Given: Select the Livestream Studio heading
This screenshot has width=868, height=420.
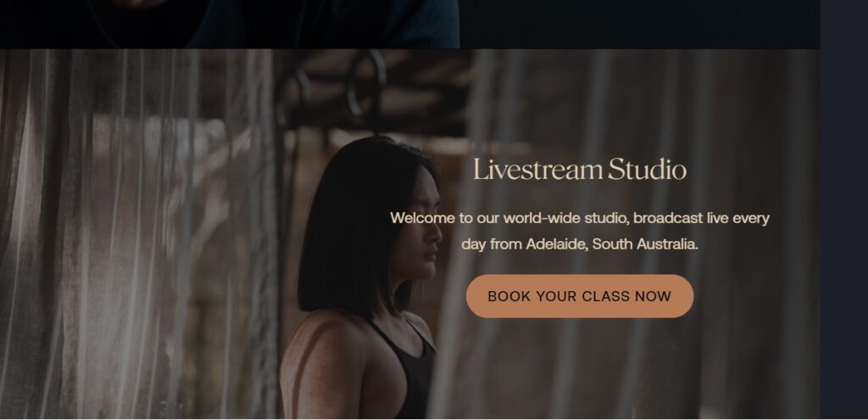Looking at the screenshot, I should point(580,170).
